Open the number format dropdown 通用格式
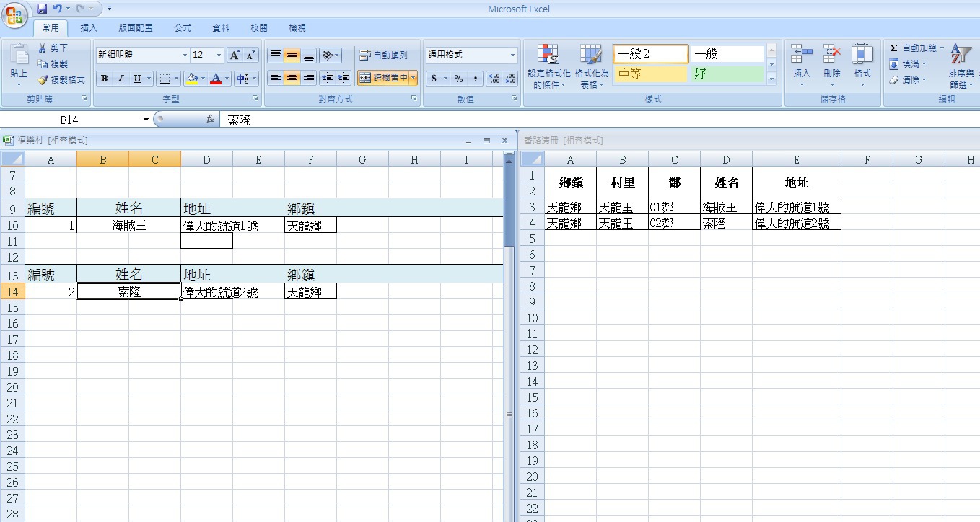Image resolution: width=980 pixels, height=522 pixels. [x=513, y=56]
